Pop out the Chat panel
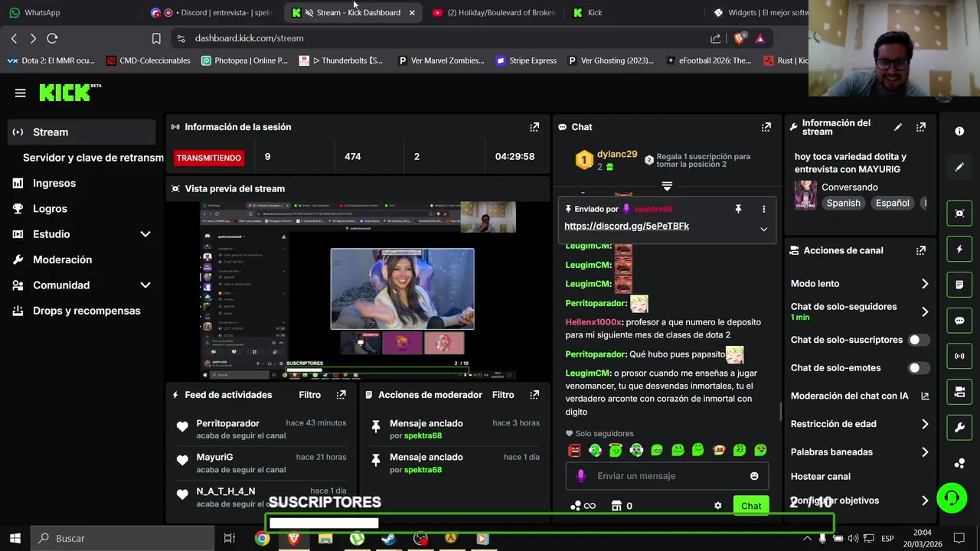 click(x=766, y=127)
